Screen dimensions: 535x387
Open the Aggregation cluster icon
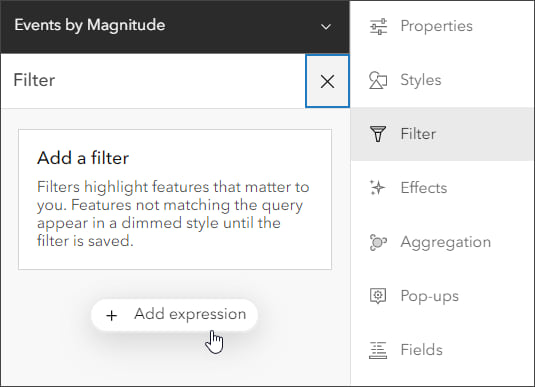click(378, 242)
